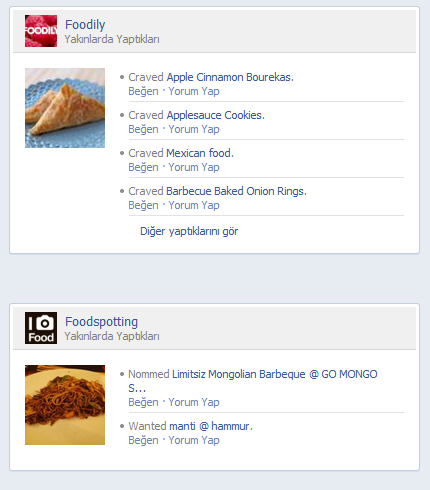View the bourekas pastry photo thumbnail
The width and height of the screenshot is (430, 490).
65,108
